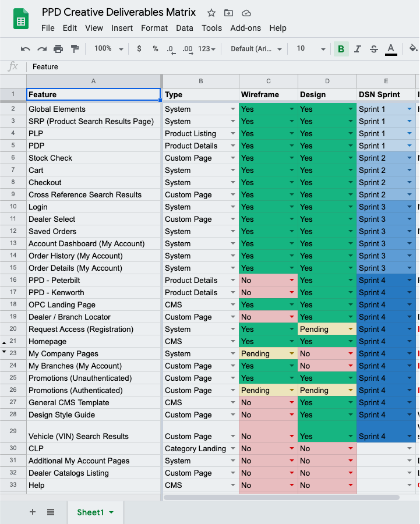Toggle strikethrough formatting
The height and width of the screenshot is (524, 420).
pos(374,49)
